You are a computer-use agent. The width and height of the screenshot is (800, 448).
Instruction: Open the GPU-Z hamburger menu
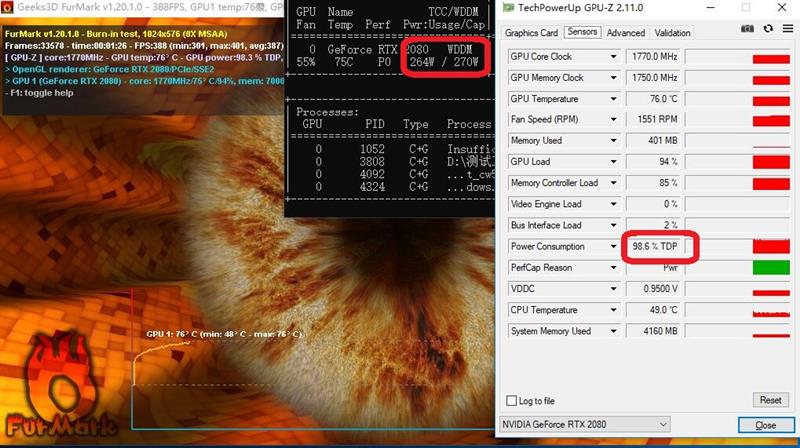click(788, 29)
